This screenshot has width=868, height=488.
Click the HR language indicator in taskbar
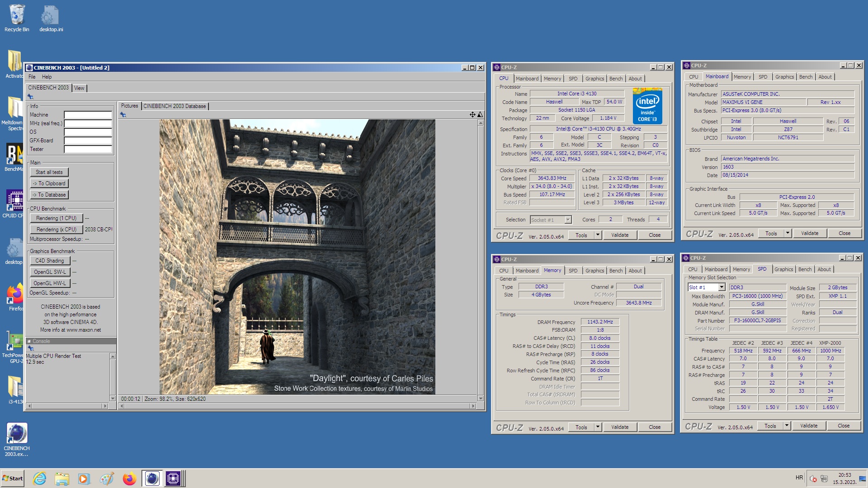(799, 478)
